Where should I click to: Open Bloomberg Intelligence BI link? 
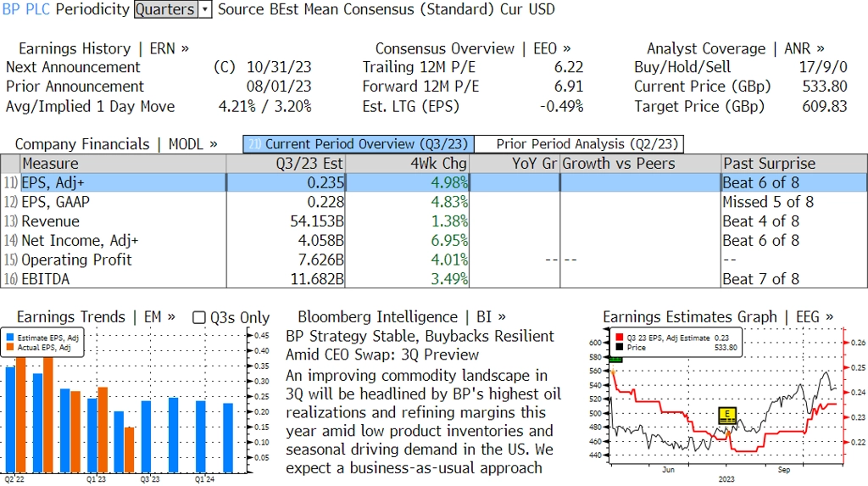401,317
